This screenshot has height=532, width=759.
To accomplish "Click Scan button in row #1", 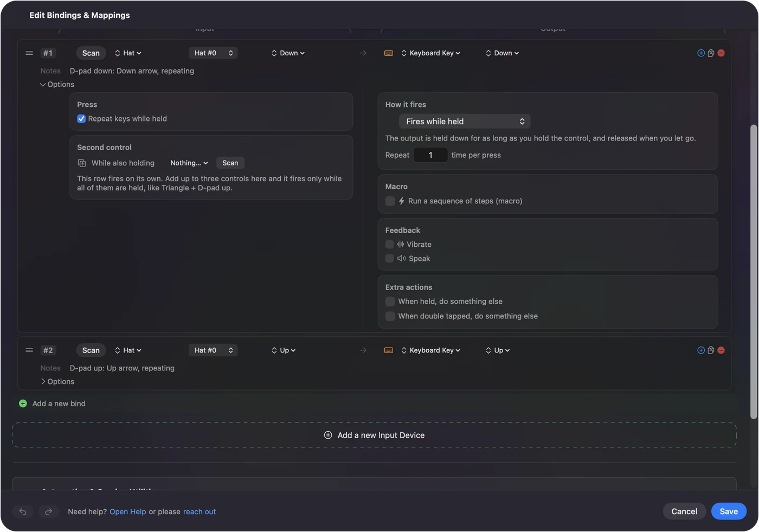I will 91,53.
